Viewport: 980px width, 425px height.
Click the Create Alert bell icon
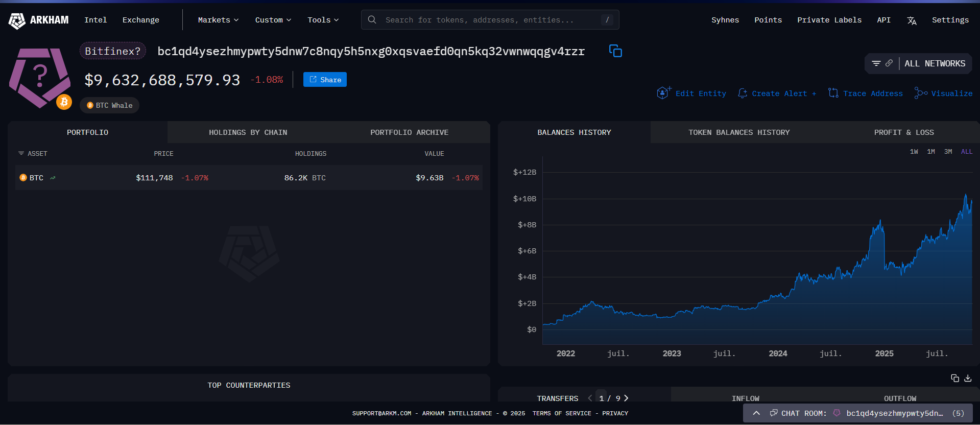pos(743,93)
